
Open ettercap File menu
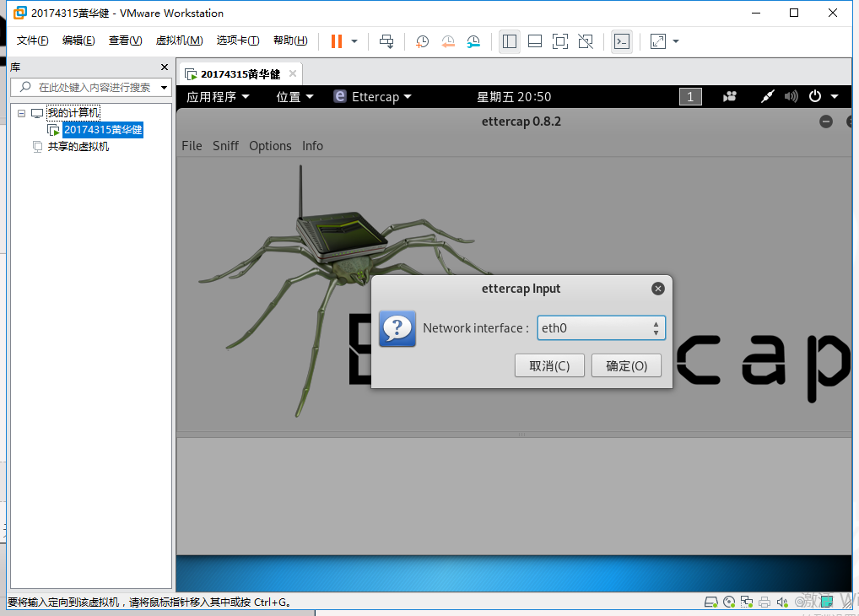click(192, 146)
